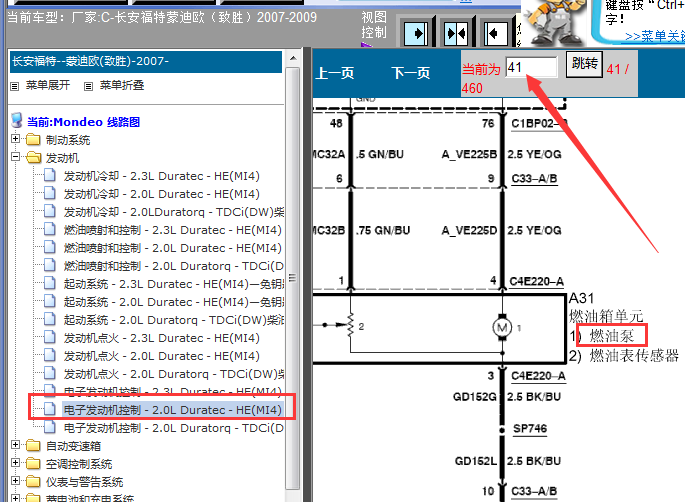Click the 自动变速箱 folder icon
This screenshot has height=502, width=685.
(33, 446)
